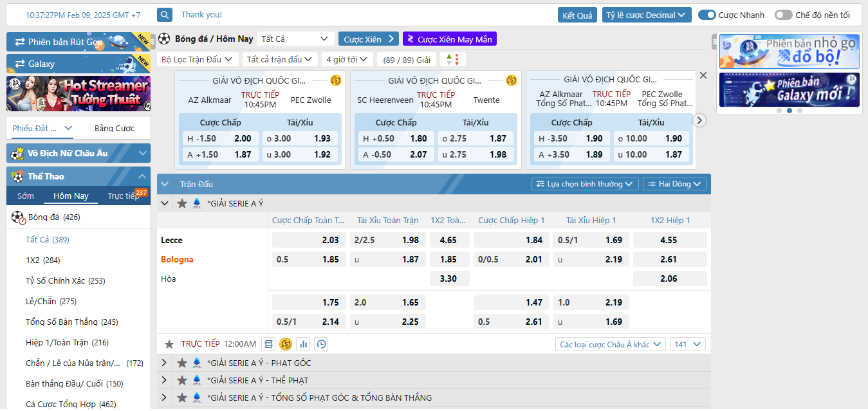Switch to the Trực tiếp tab
This screenshot has width=868, height=411.
pyautogui.click(x=122, y=196)
